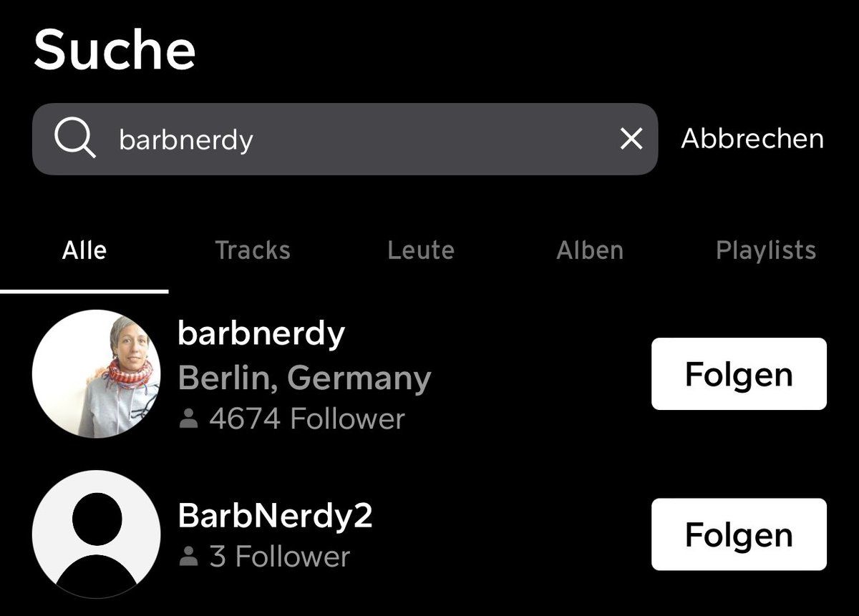Viewport: 859px width, 616px height.
Task: Click the 4674 Follower count
Action: tap(306, 419)
